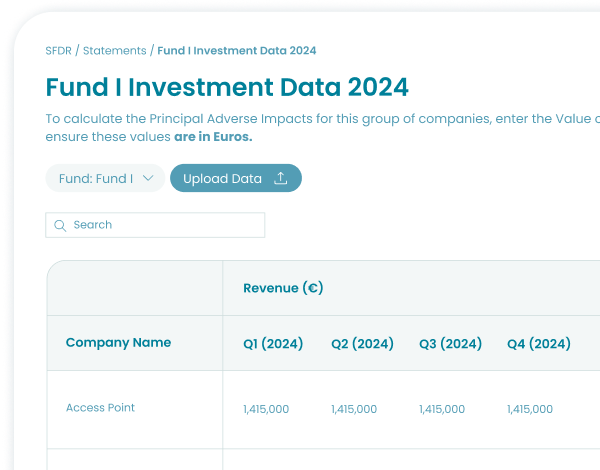Viewport: 600px width, 470px height.
Task: Select the Q2 (2024) column header
Action: (362, 343)
